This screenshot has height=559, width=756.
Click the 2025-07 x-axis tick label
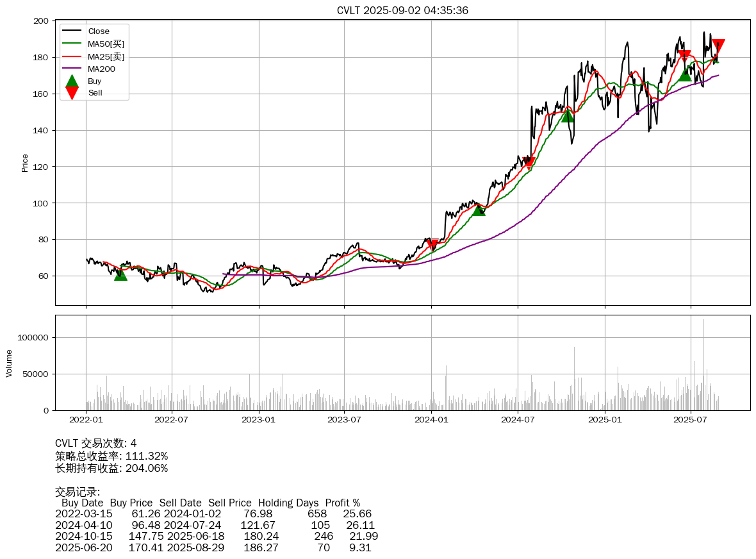[x=691, y=420]
